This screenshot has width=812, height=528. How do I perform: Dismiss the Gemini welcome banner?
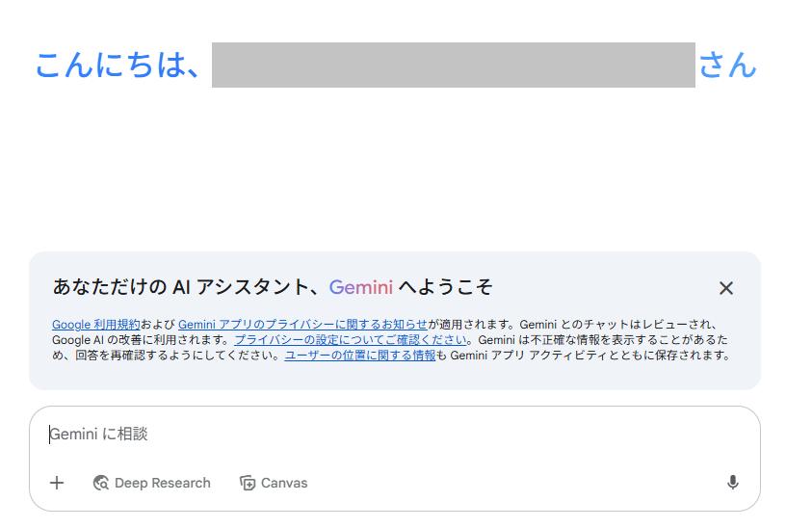[x=726, y=288]
